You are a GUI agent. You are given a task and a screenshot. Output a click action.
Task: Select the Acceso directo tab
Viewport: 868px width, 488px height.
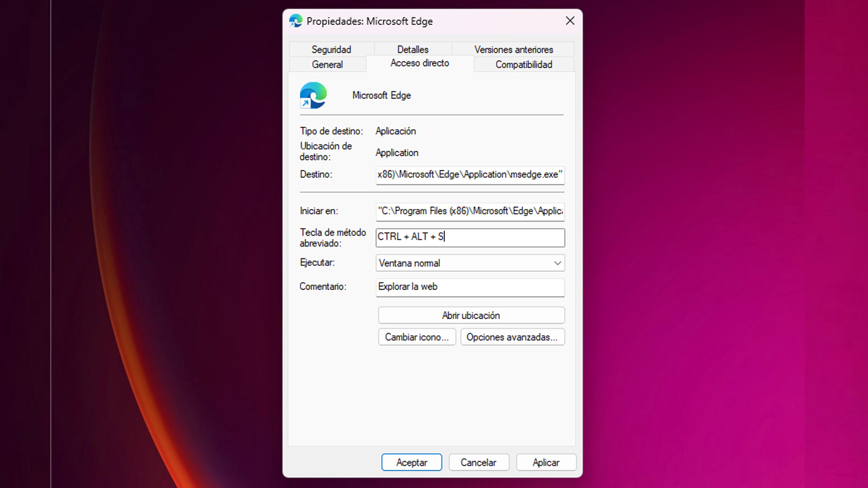pyautogui.click(x=420, y=63)
